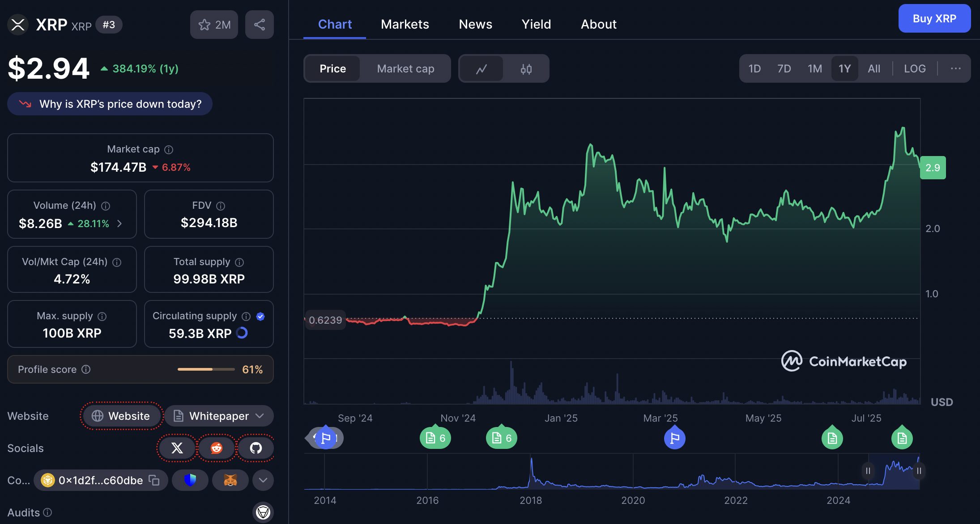
Task: Open the CertiK audit badge icon
Action: click(263, 512)
